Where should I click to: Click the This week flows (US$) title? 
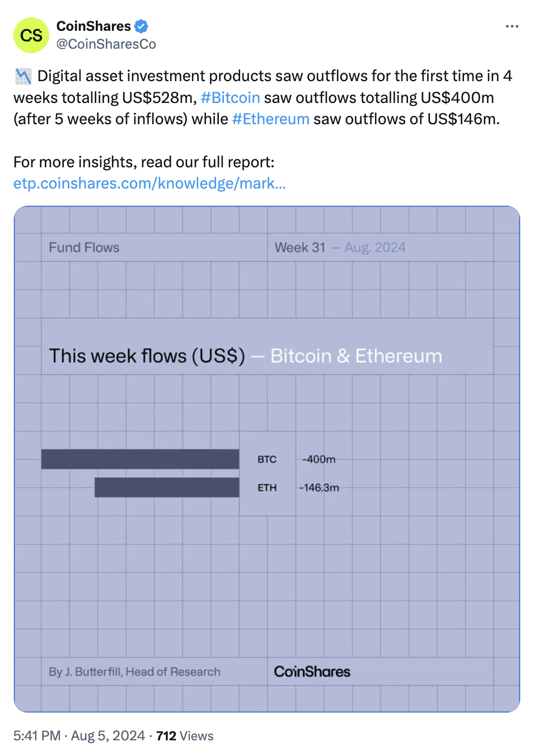click(147, 356)
